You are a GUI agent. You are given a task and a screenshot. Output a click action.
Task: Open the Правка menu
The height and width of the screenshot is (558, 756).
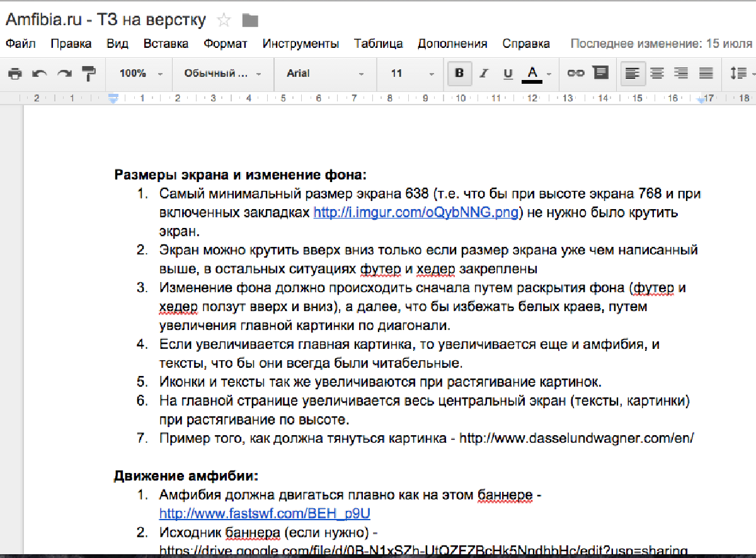pyautogui.click(x=71, y=43)
